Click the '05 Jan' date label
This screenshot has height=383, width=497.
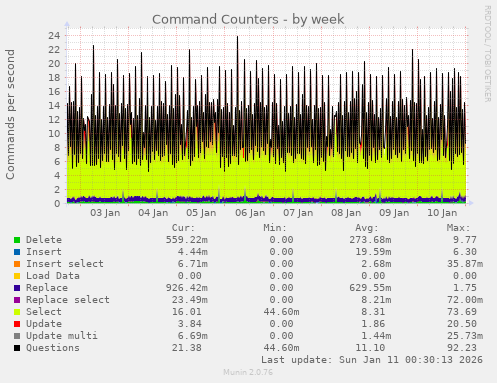coord(201,213)
